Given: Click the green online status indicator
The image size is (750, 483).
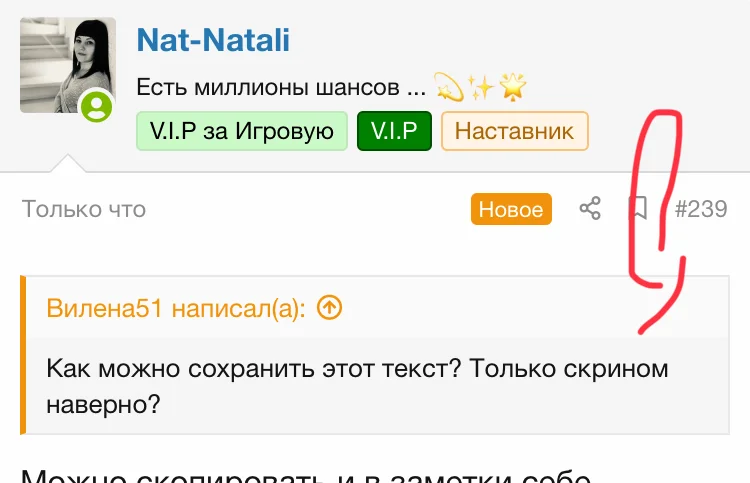Looking at the screenshot, I should 97,107.
